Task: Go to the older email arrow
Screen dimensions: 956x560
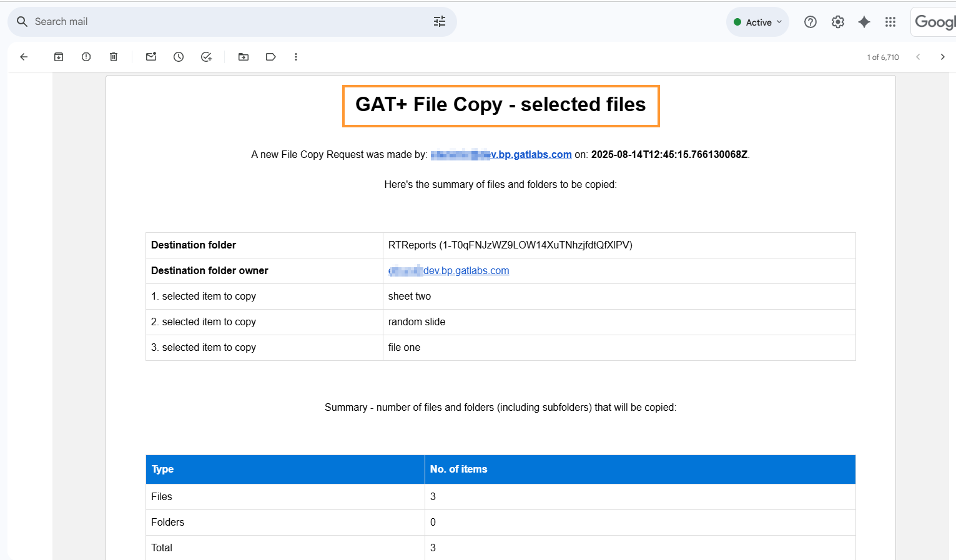Action: 943,57
